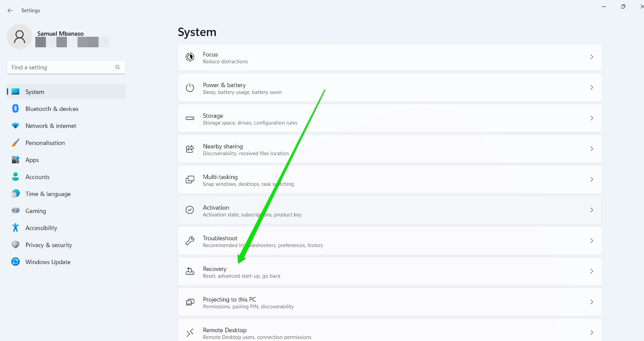Click the Time & language globe icon
Image resolution: width=644 pixels, height=341 pixels.
16,193
